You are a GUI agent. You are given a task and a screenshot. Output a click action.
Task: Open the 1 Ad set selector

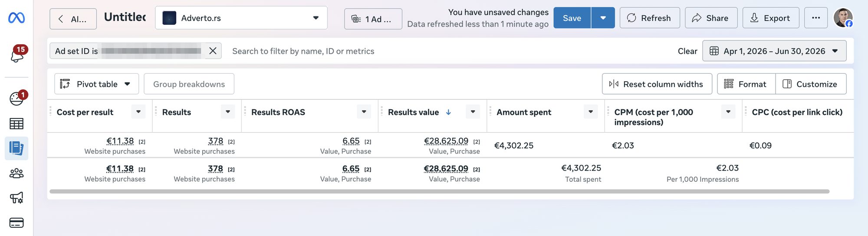pos(373,19)
